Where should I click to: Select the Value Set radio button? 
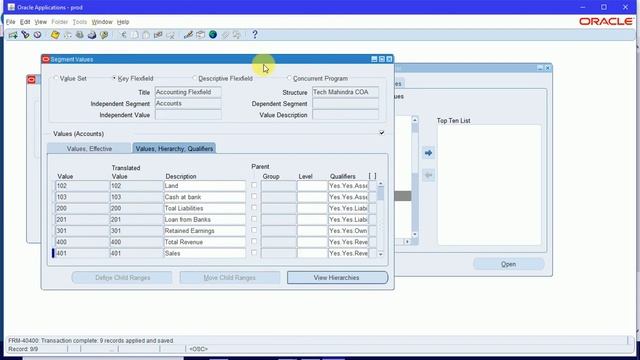[x=56, y=78]
